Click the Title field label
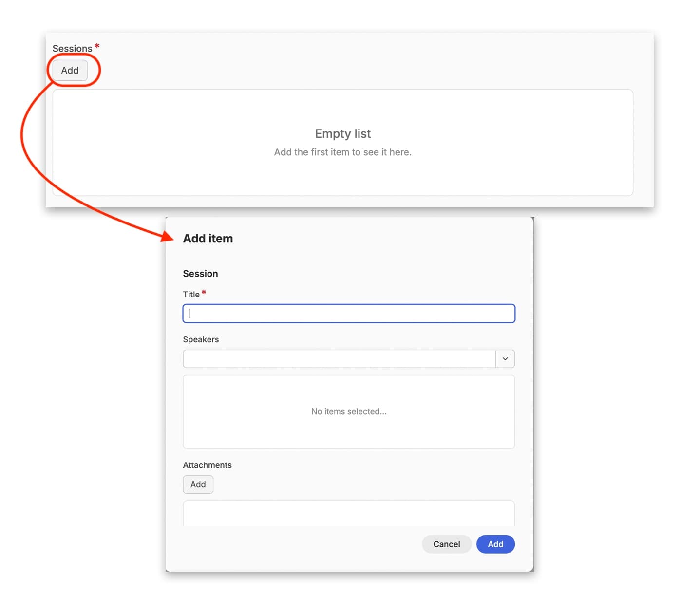Image resolution: width=700 pixels, height=611 pixels. (191, 294)
